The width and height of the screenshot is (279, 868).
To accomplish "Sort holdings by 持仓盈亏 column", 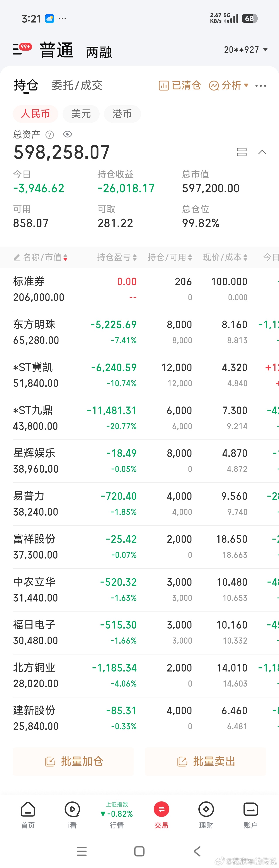I will [x=117, y=257].
